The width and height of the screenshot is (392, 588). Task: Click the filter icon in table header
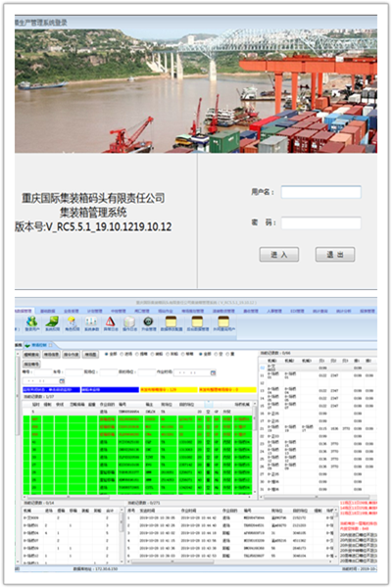pos(209,404)
